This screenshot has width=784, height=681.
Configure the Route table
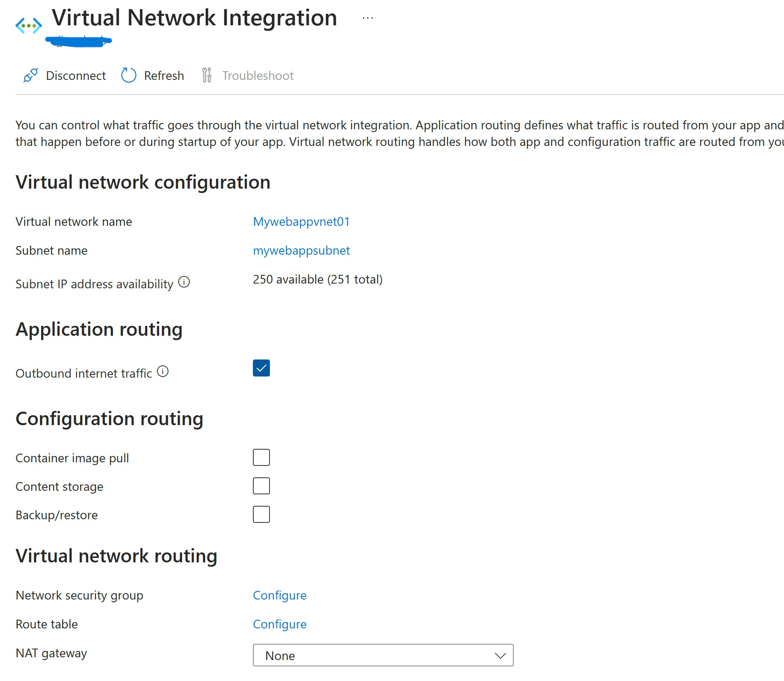point(279,624)
